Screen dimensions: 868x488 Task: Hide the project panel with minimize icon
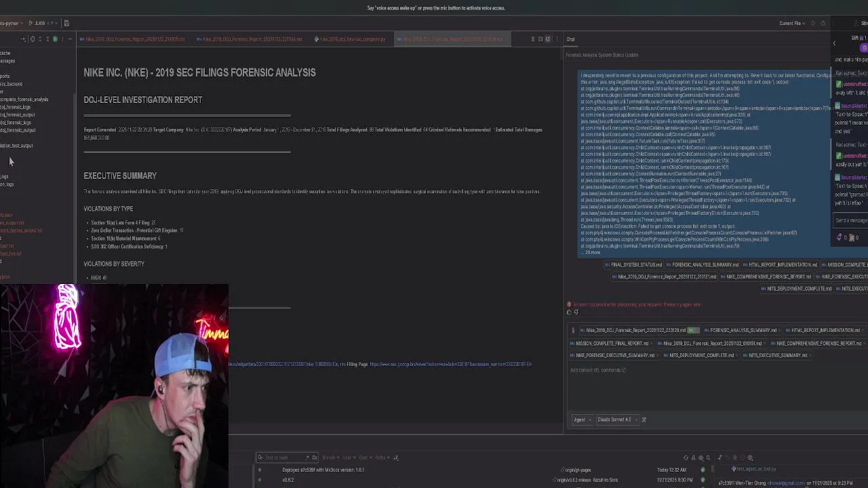pos(70,39)
